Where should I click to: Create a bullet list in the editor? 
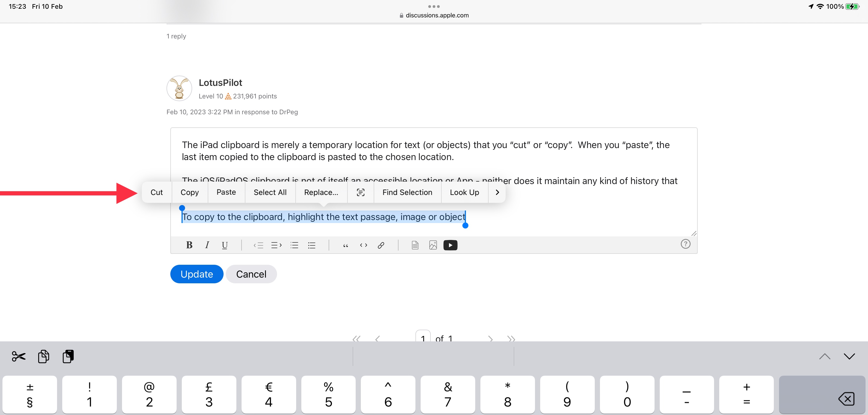pos(311,245)
